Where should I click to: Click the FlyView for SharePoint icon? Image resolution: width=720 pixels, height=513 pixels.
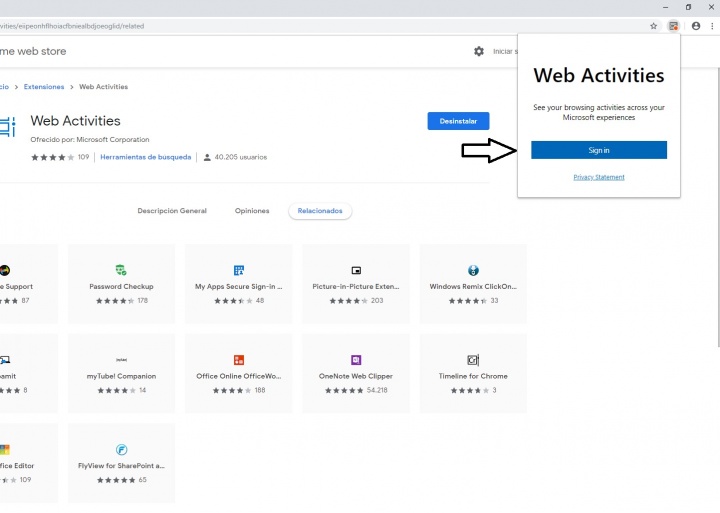coord(121,449)
